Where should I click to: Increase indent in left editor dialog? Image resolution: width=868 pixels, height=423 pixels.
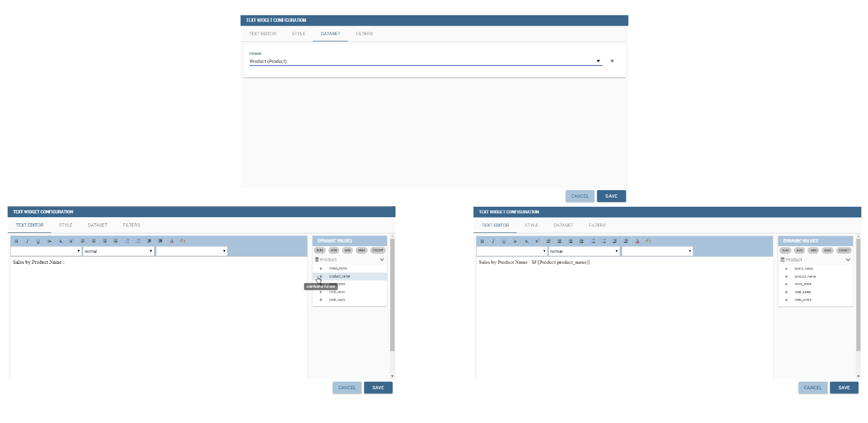point(160,241)
